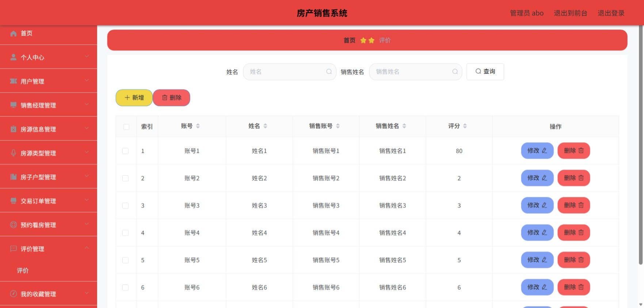Expand the 我的收藏管理 menu chevron
Image resolution: width=644 pixels, height=308 pixels.
point(87,293)
